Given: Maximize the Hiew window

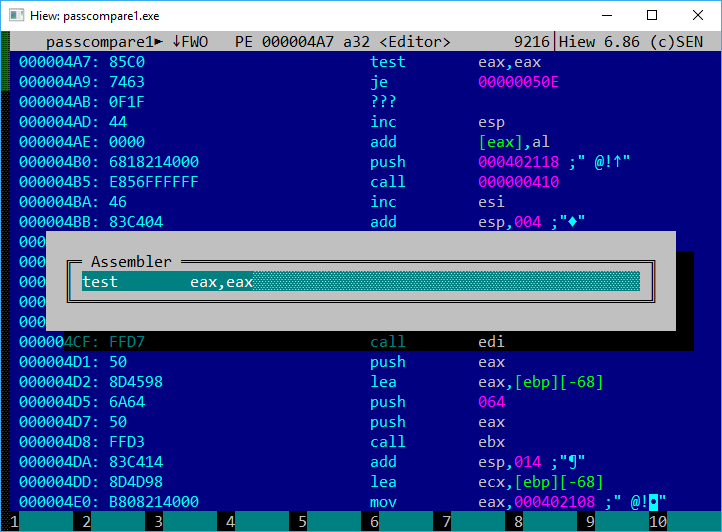Looking at the screenshot, I should pyautogui.click(x=652, y=15).
